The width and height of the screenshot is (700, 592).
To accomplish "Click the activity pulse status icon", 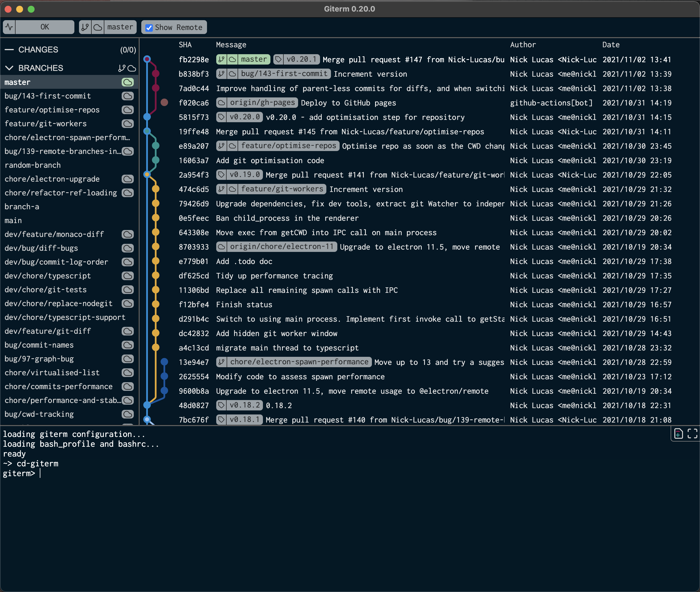I will coord(9,27).
